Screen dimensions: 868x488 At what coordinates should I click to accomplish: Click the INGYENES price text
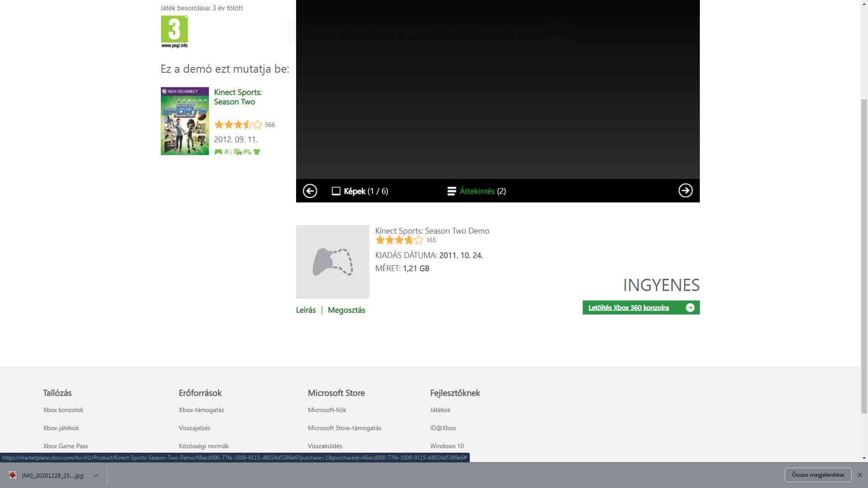tap(661, 285)
